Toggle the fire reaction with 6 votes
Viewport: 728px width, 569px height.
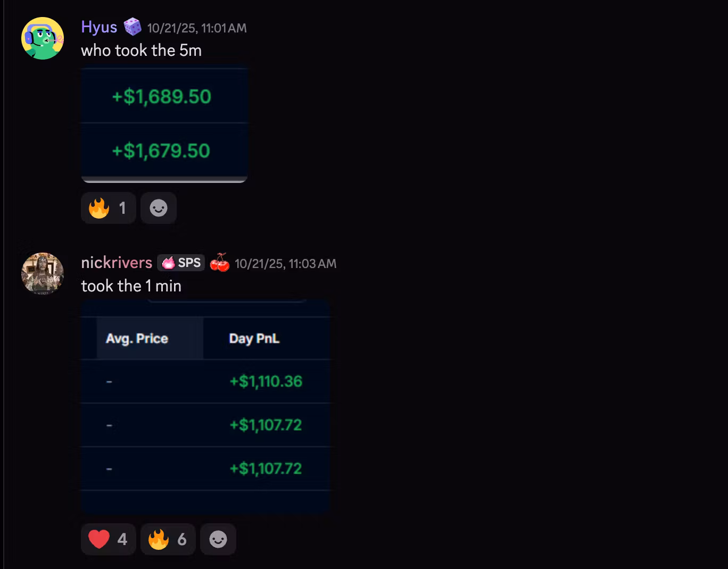coord(168,539)
